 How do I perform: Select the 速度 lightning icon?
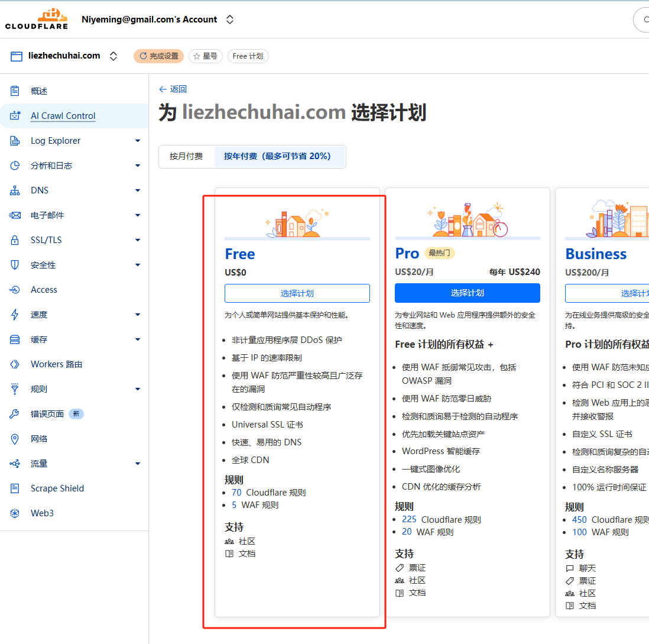(x=15, y=314)
